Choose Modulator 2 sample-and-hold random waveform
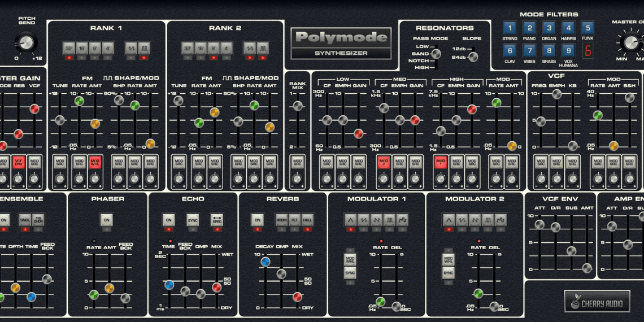 click(x=501, y=220)
